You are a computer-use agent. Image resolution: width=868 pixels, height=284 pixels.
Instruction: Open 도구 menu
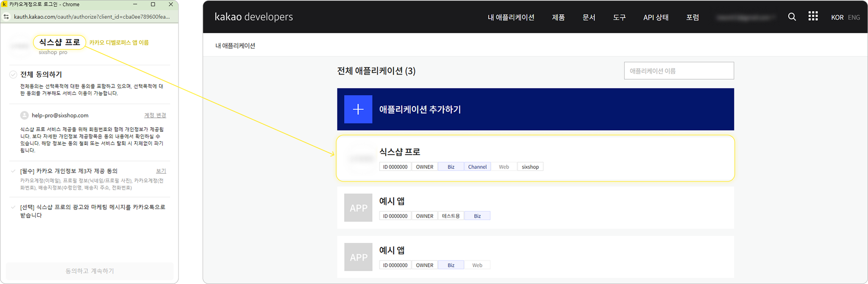click(x=619, y=17)
